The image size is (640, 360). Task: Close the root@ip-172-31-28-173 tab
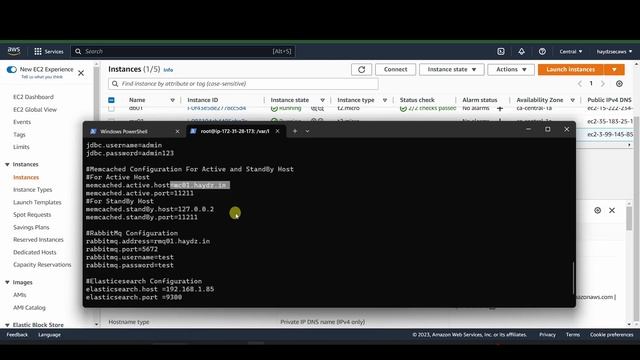(278, 131)
